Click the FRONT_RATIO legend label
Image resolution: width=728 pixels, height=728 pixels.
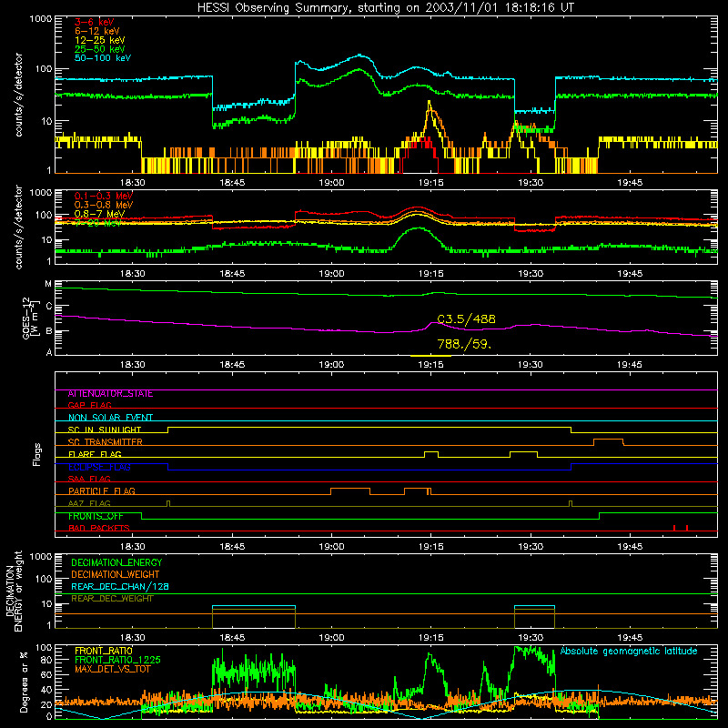pos(104,651)
